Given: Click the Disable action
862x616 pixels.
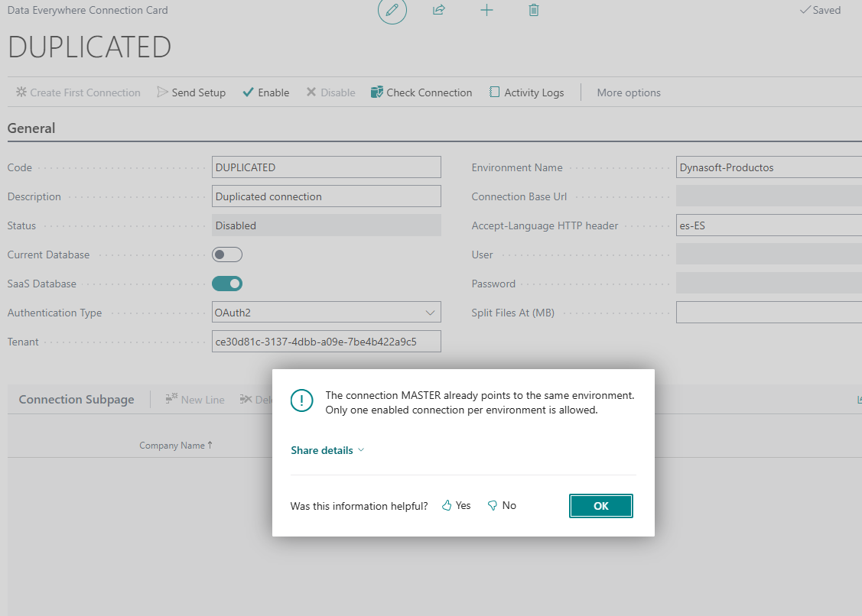Looking at the screenshot, I should (330, 92).
